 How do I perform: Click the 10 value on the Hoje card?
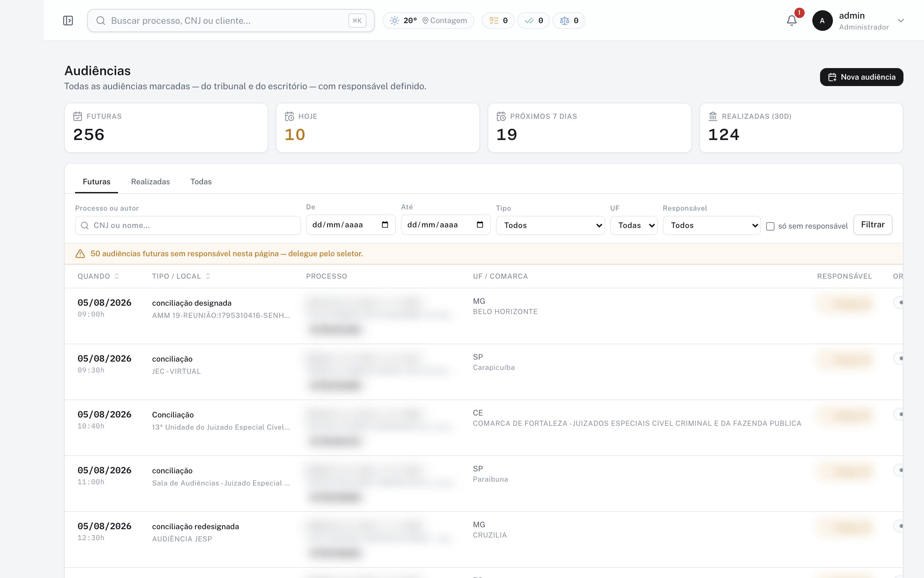click(x=295, y=135)
